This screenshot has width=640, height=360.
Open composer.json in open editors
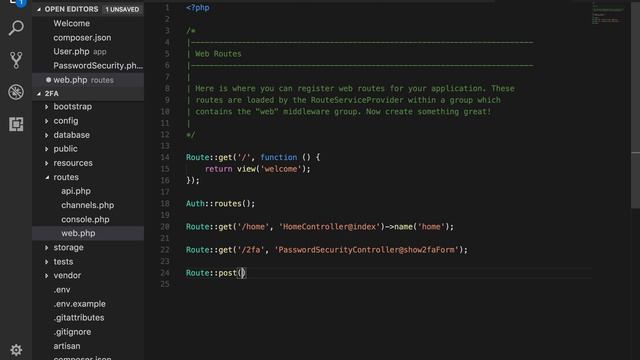pyautogui.click(x=82, y=38)
